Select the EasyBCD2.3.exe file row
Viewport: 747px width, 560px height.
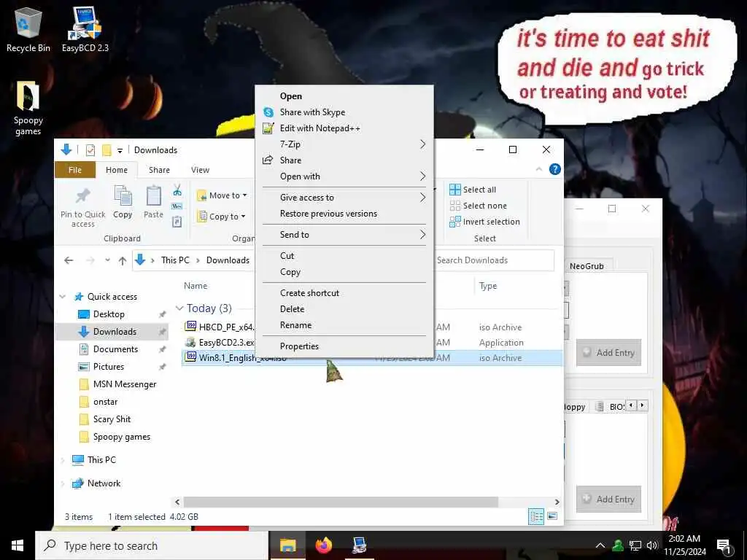coord(371,343)
